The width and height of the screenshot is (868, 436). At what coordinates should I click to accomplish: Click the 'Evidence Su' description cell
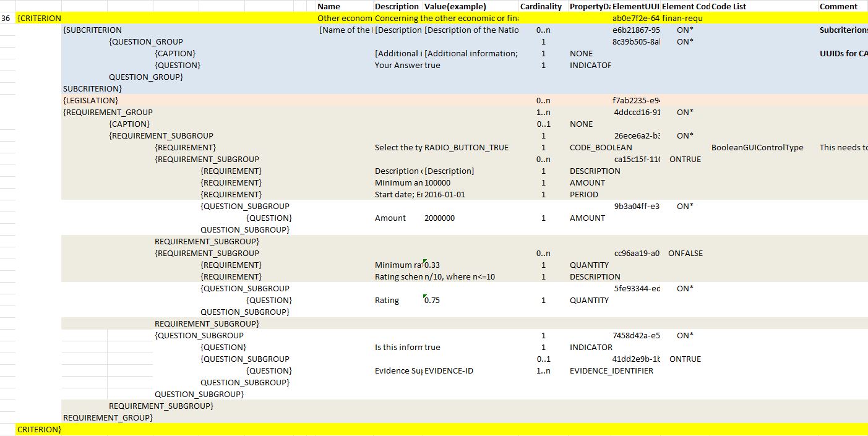(x=398, y=371)
